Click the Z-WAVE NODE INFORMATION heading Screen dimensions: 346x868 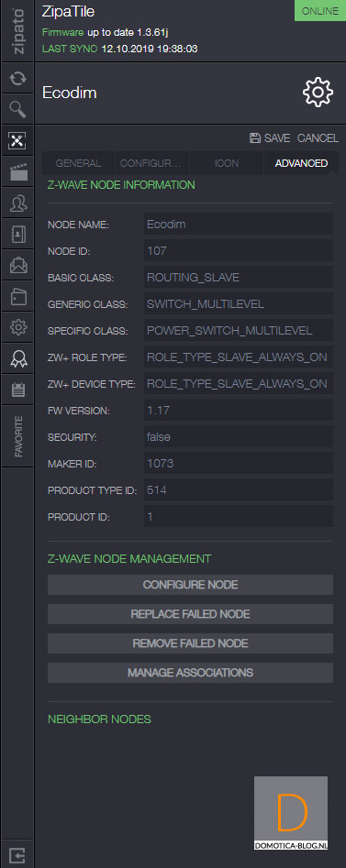point(121,185)
